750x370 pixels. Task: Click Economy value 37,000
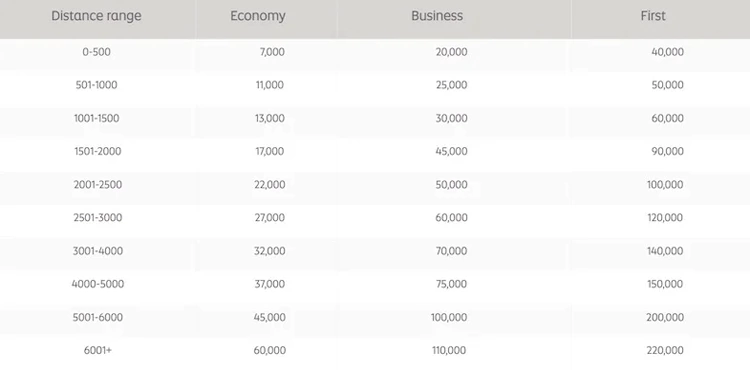pyautogui.click(x=270, y=284)
